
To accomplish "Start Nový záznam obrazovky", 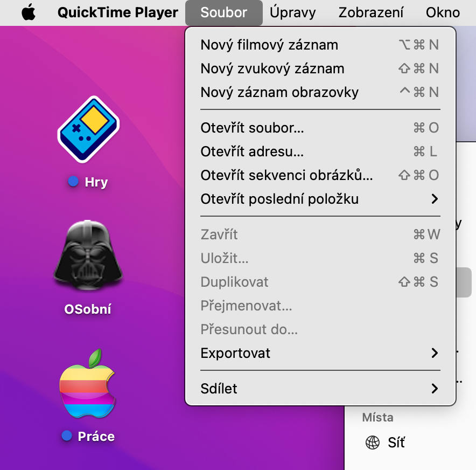I will pos(320,92).
